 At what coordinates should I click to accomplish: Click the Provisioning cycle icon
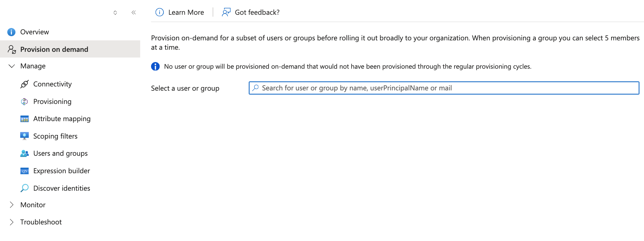coord(24,102)
